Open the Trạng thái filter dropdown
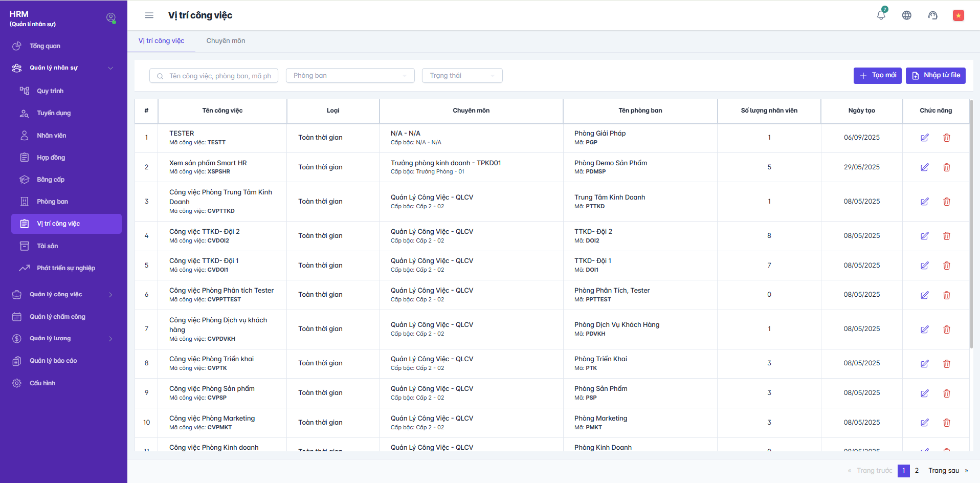The image size is (980, 483). click(462, 76)
